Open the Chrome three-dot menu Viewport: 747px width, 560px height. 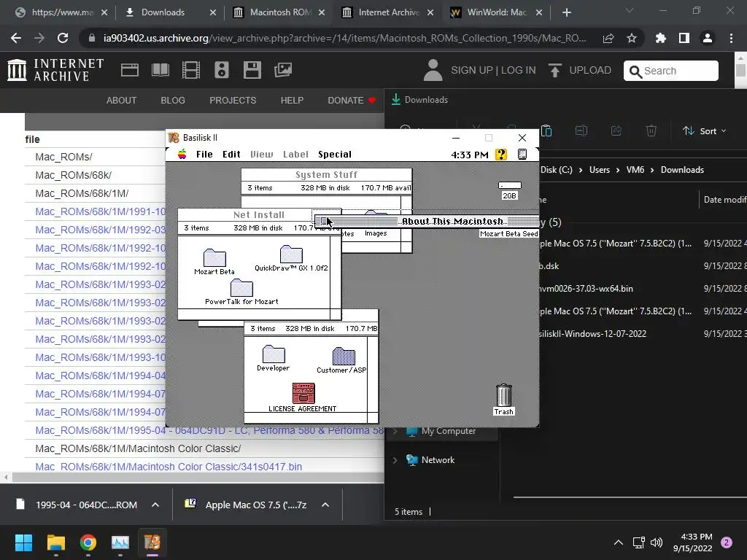pyautogui.click(x=731, y=38)
